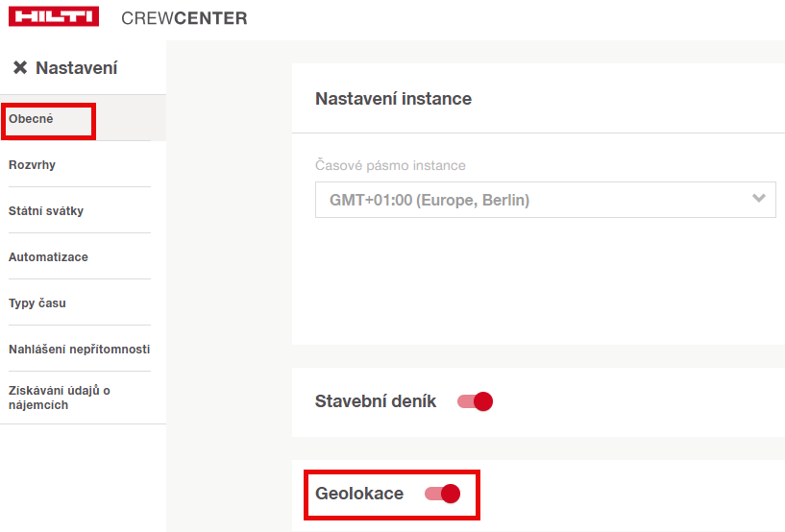Select the Obecné settings section

pyautogui.click(x=31, y=119)
